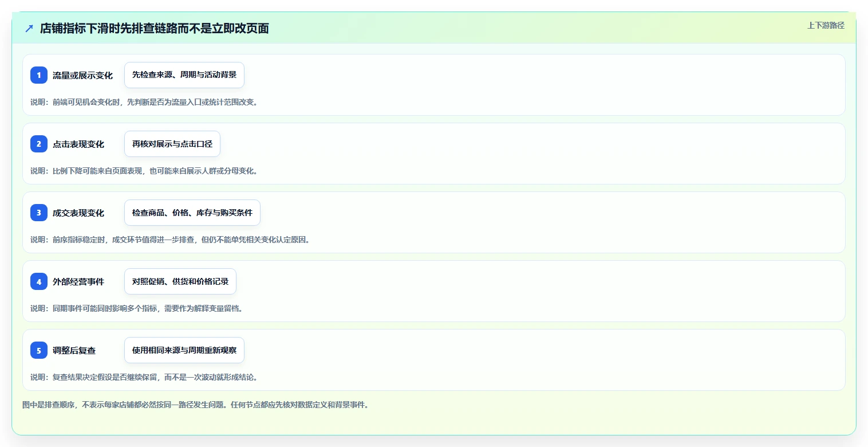Click the note starting 说明：比例下降可能来自页面表现
This screenshot has width=868, height=447.
click(x=144, y=171)
